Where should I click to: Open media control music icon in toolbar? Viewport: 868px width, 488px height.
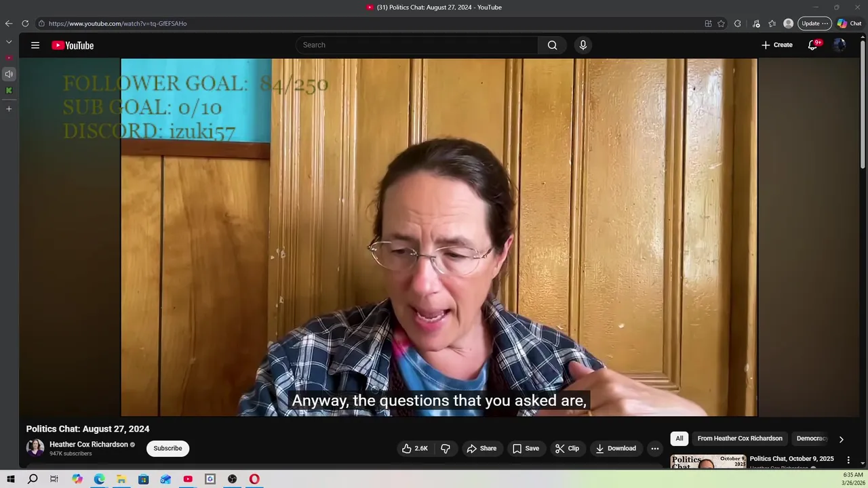tap(756, 23)
